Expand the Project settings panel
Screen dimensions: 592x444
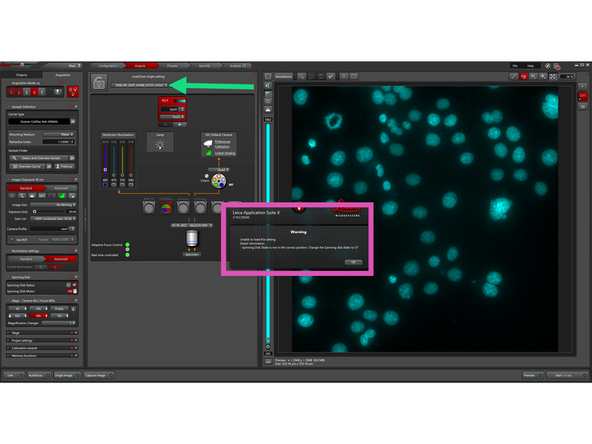[42, 341]
